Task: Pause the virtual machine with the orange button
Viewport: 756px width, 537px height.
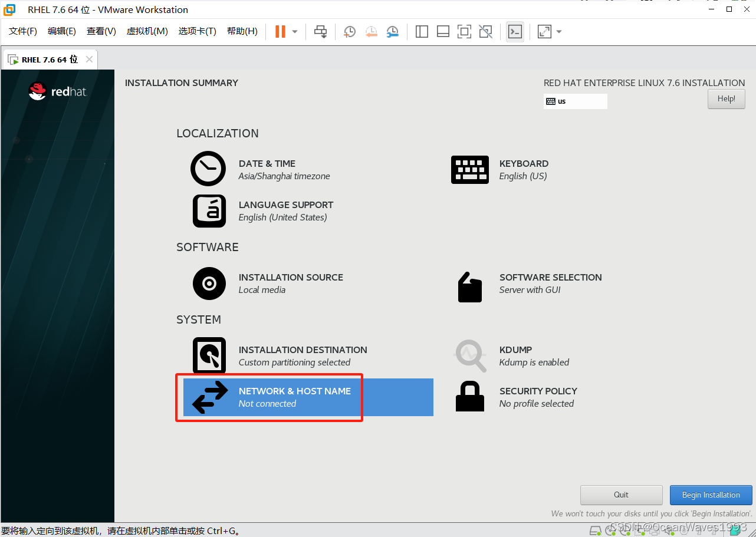Action: 280,31
